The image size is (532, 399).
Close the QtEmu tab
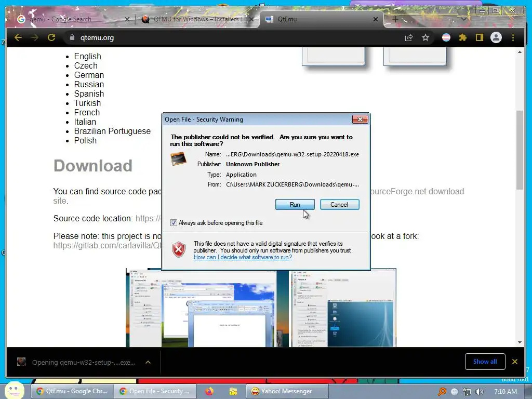[375, 19]
